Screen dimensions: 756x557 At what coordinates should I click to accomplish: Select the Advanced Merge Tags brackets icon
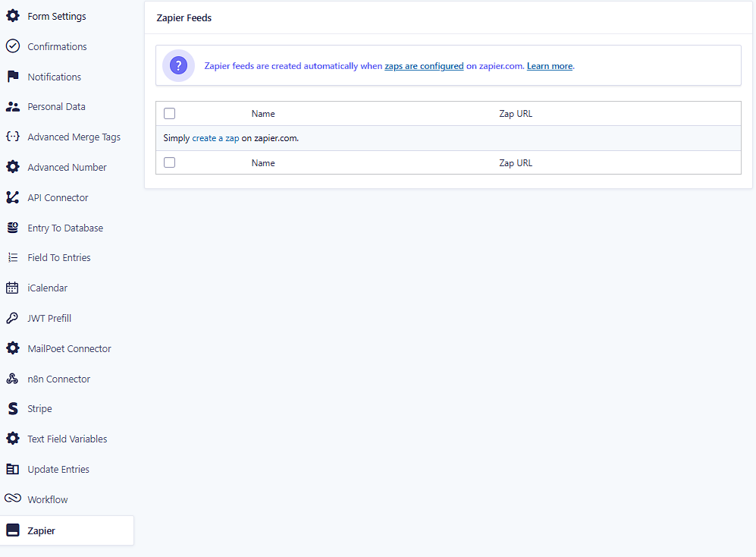click(x=12, y=137)
